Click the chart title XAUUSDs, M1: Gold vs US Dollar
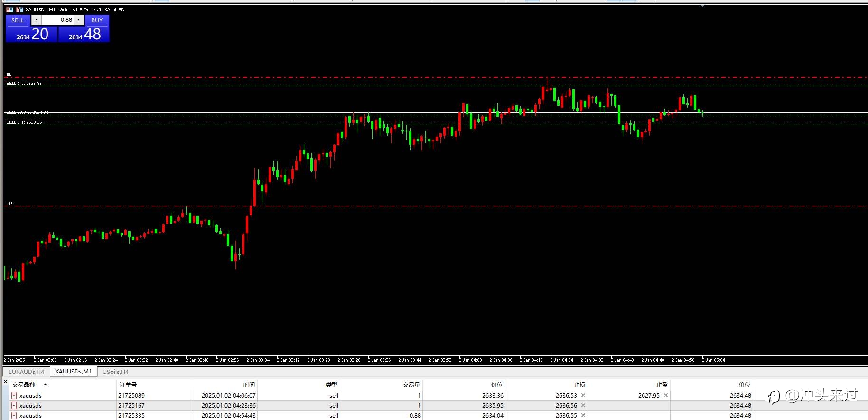 [x=75, y=9]
